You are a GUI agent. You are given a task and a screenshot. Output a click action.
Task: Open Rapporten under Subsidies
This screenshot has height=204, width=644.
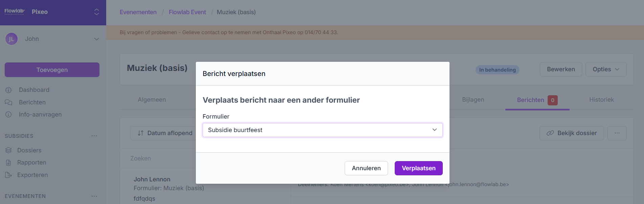point(31,162)
